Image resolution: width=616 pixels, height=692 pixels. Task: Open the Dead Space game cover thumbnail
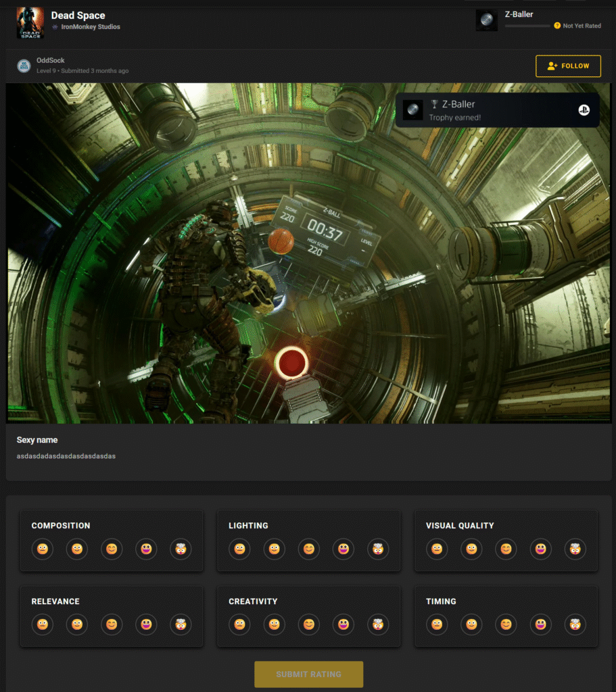pos(30,23)
